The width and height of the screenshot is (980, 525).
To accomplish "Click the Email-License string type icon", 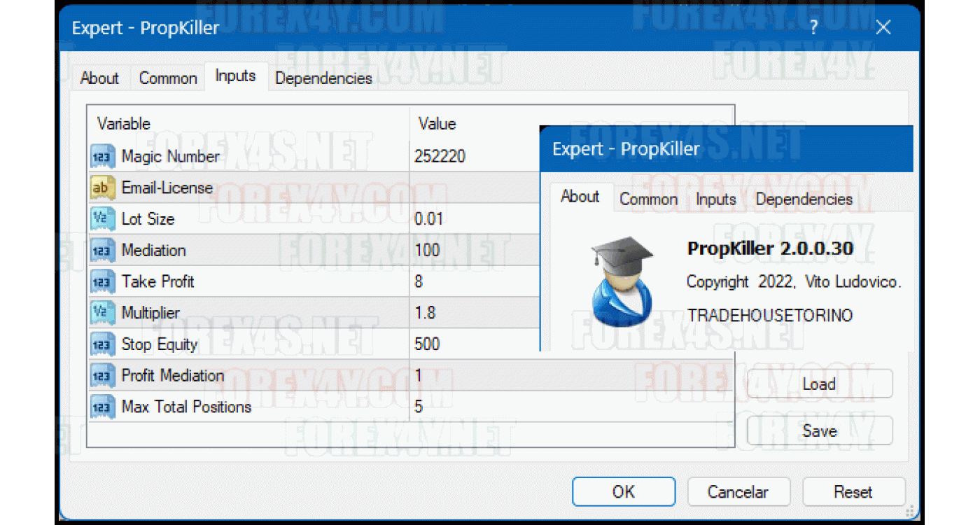I will click(x=102, y=188).
